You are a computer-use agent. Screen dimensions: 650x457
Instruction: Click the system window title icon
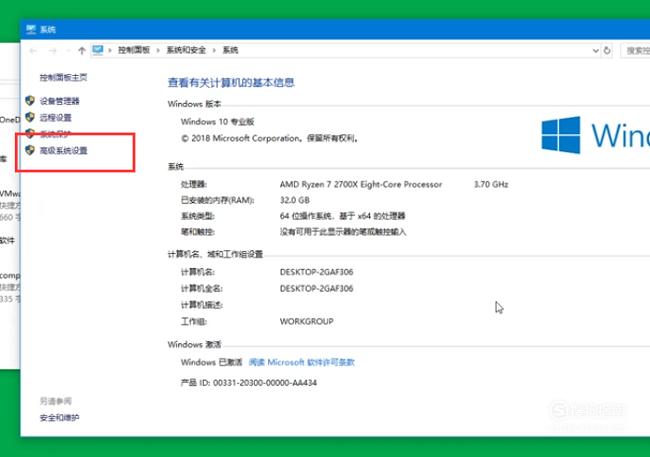point(31,29)
